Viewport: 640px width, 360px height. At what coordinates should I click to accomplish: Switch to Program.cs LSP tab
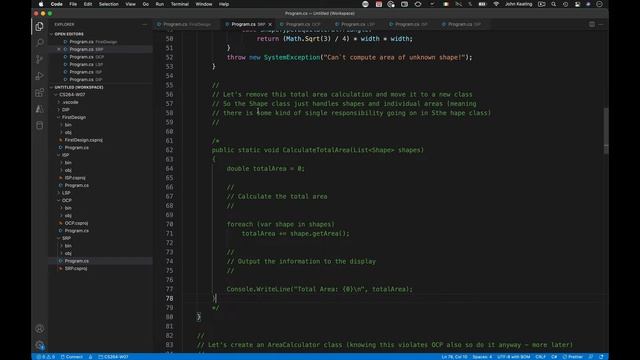358,24
